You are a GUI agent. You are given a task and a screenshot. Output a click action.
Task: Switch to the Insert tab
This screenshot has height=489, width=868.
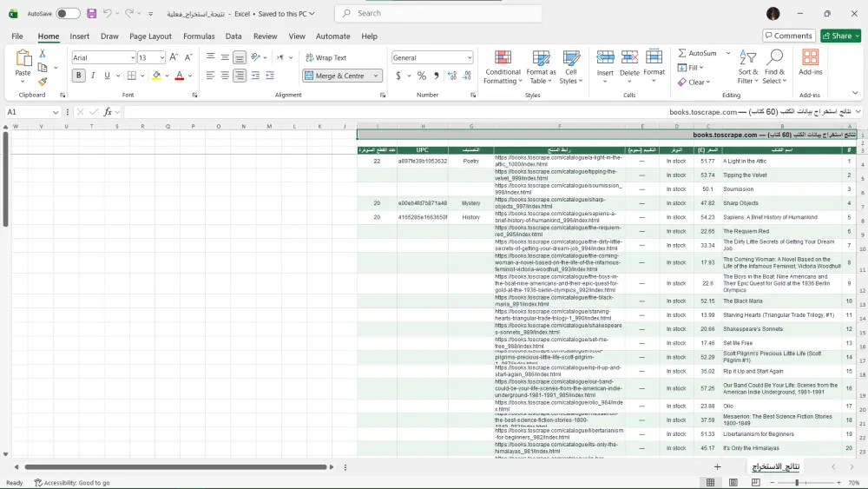tap(79, 36)
